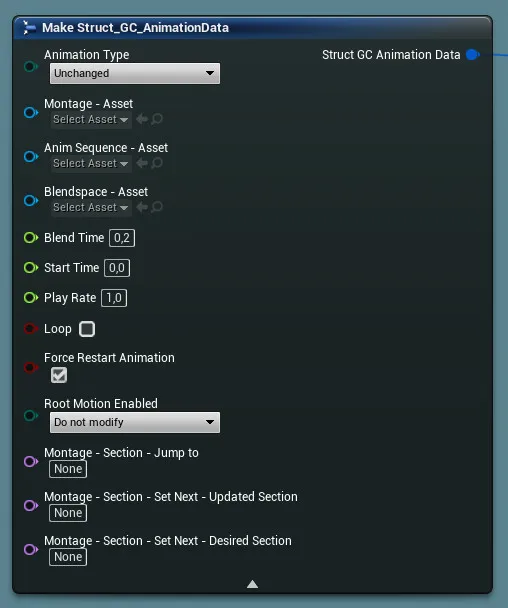Collapse node with bottom triangle arrow
Viewport: 508px width, 608px height.
(x=252, y=584)
